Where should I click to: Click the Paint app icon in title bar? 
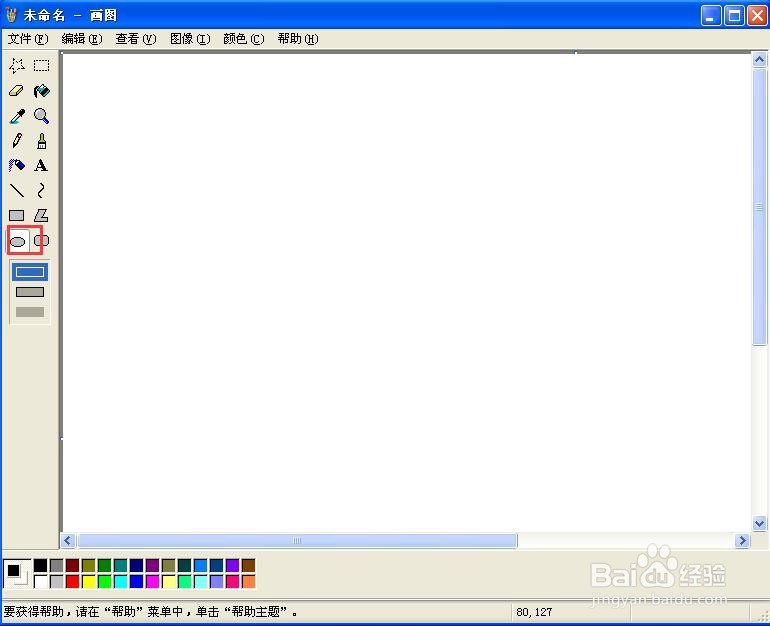click(x=12, y=15)
